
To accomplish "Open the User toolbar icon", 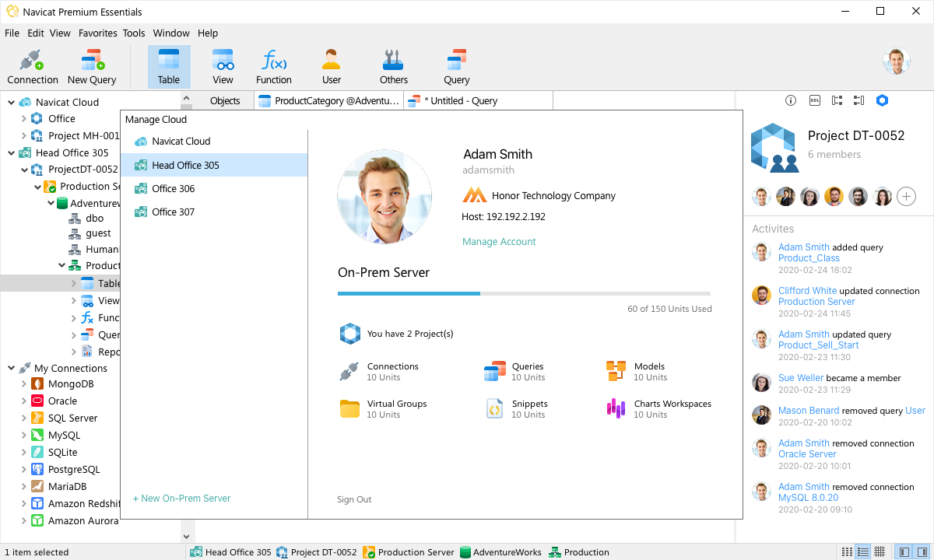I will (332, 67).
